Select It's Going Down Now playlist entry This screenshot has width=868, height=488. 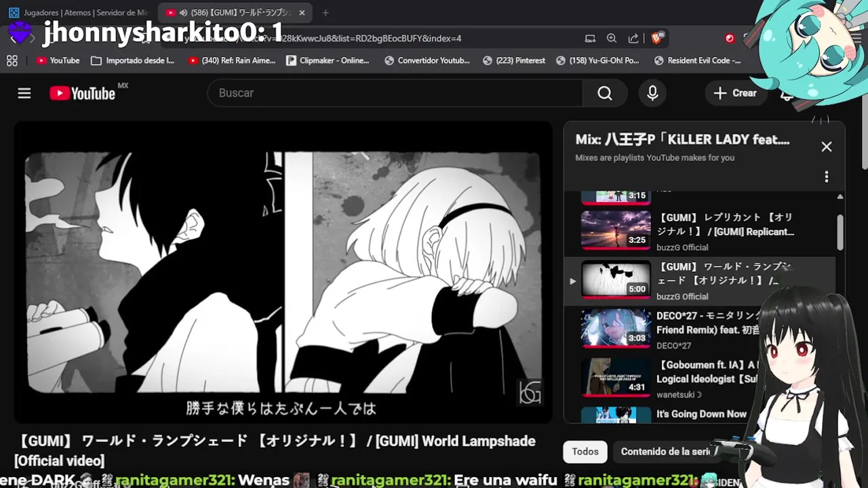click(x=701, y=414)
